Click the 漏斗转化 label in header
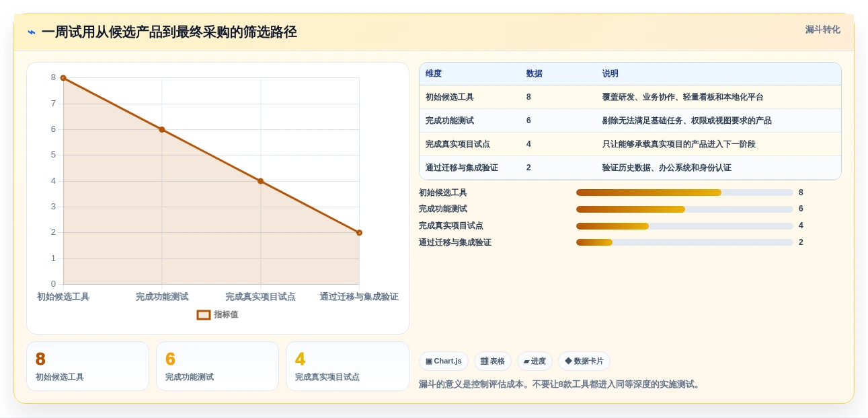Screen dimensions: 868x418 823,30
